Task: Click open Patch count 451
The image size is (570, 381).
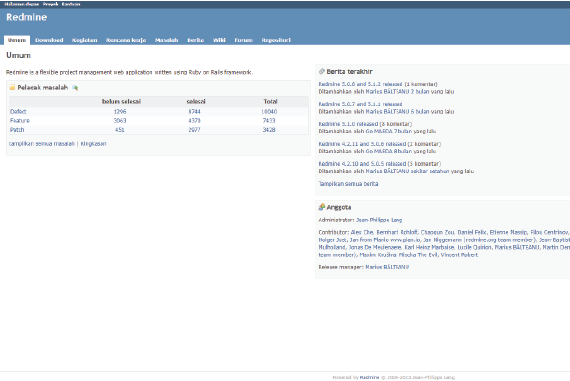Action: [120, 130]
